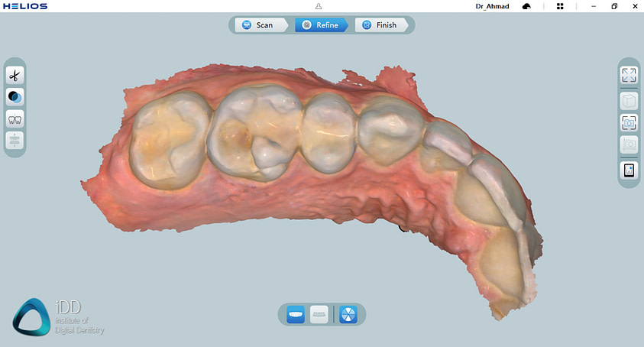
Task: Toggle the upper jaw view button
Action: (296, 313)
